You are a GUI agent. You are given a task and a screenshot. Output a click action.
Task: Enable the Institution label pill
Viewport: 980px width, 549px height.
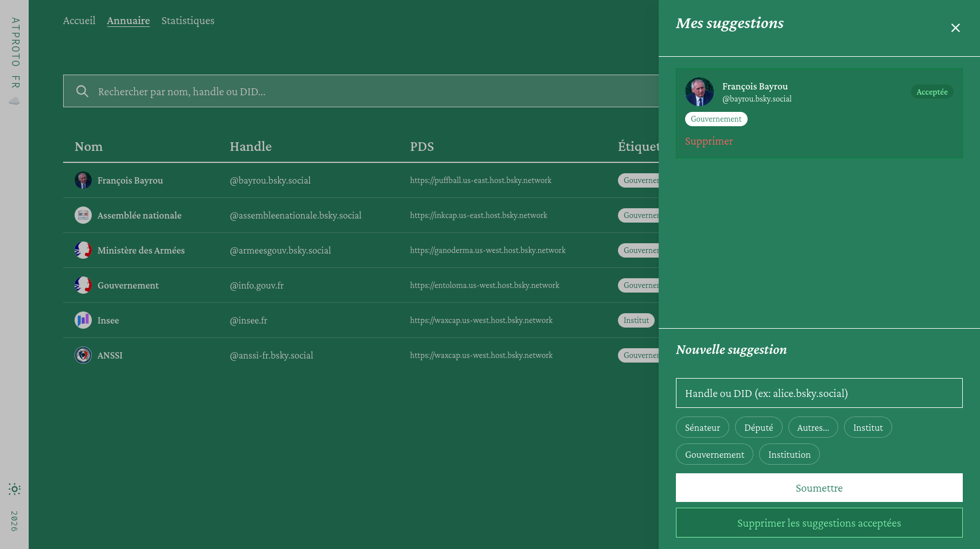click(789, 454)
